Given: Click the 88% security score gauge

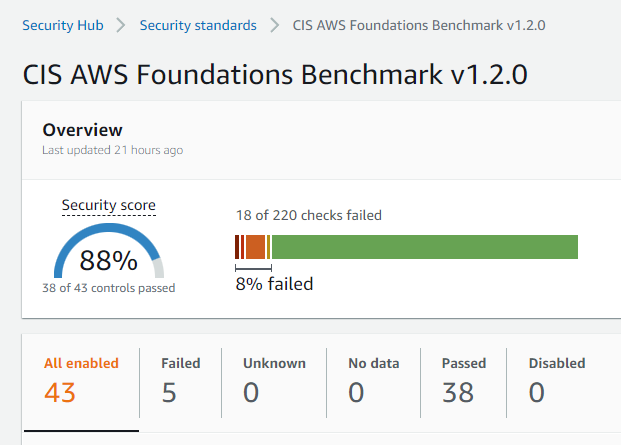Looking at the screenshot, I should pyautogui.click(x=109, y=251).
